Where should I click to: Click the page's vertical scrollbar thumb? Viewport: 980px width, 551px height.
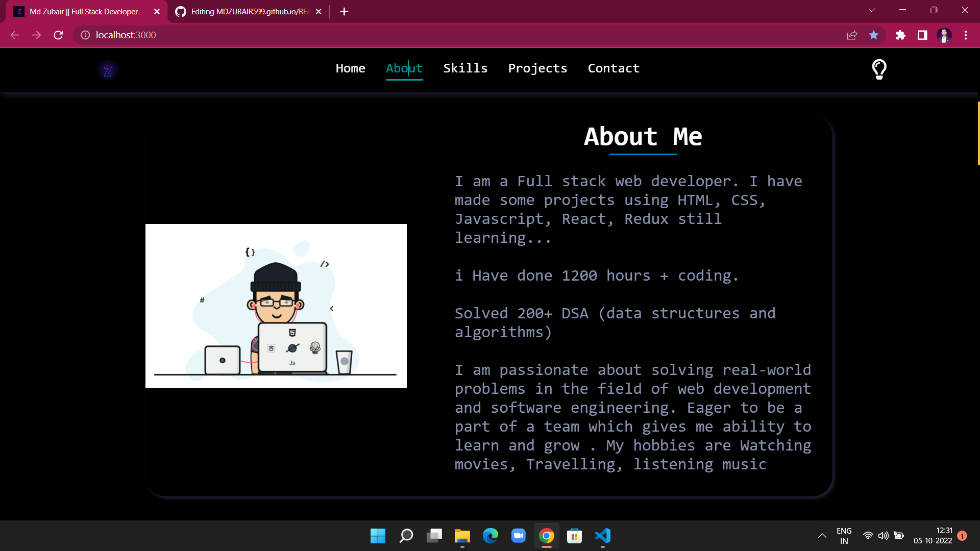(x=978, y=133)
